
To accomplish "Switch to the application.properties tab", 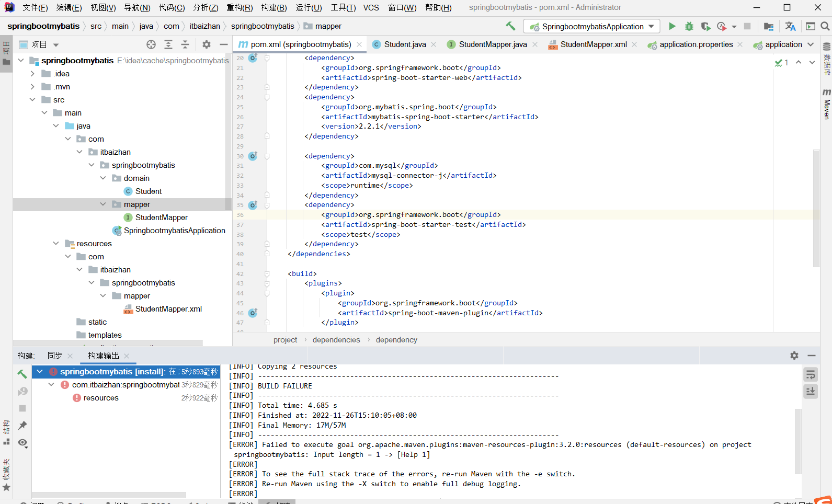I will (695, 44).
